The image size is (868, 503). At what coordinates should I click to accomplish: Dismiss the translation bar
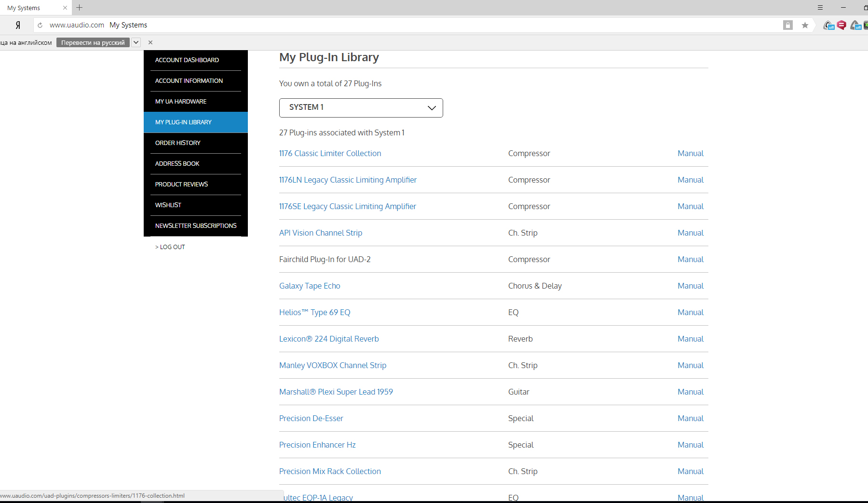click(x=150, y=42)
